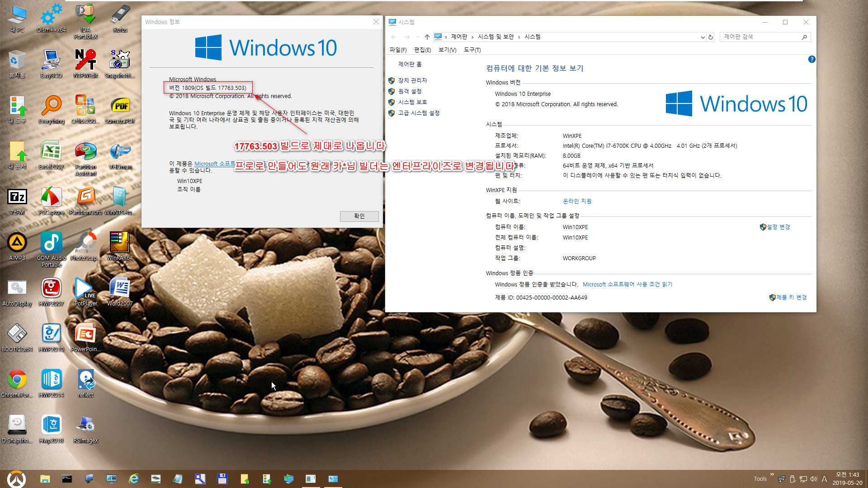Image resolution: width=868 pixels, height=488 pixels.
Task: Open the 원격 설정 link
Action: point(410,91)
